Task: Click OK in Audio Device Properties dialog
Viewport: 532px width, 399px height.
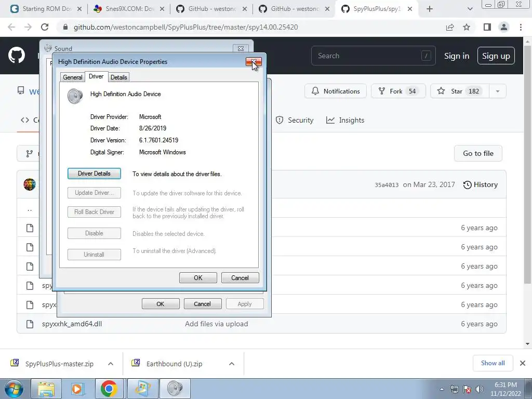Action: click(x=198, y=277)
